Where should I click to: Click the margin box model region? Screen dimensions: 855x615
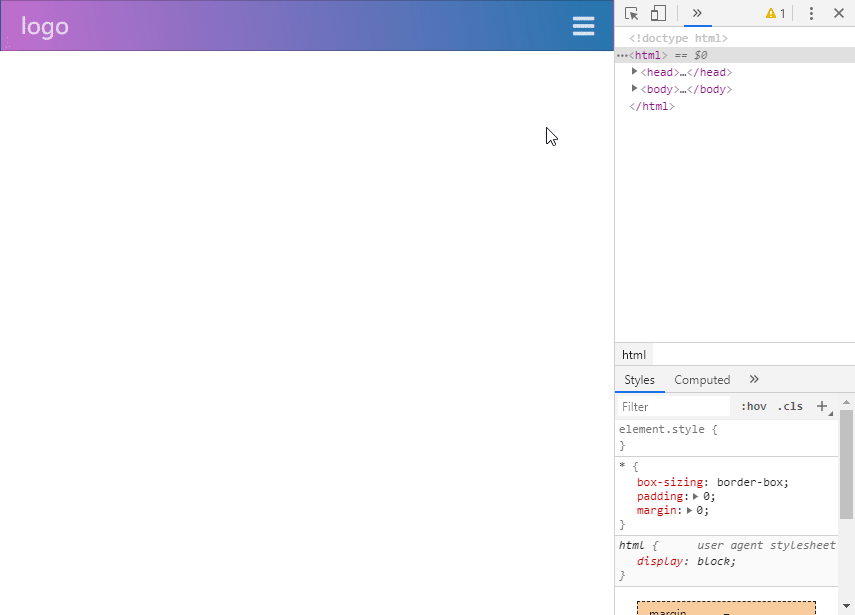click(726, 608)
